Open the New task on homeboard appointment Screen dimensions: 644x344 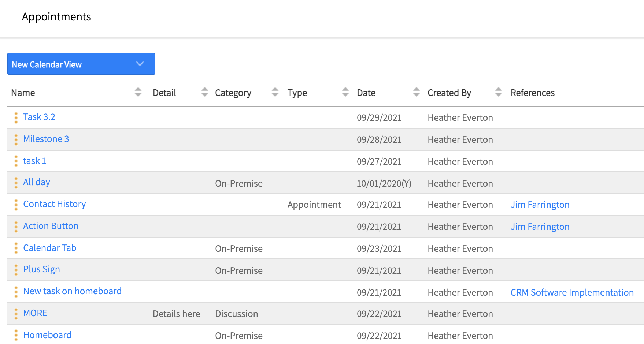73,291
